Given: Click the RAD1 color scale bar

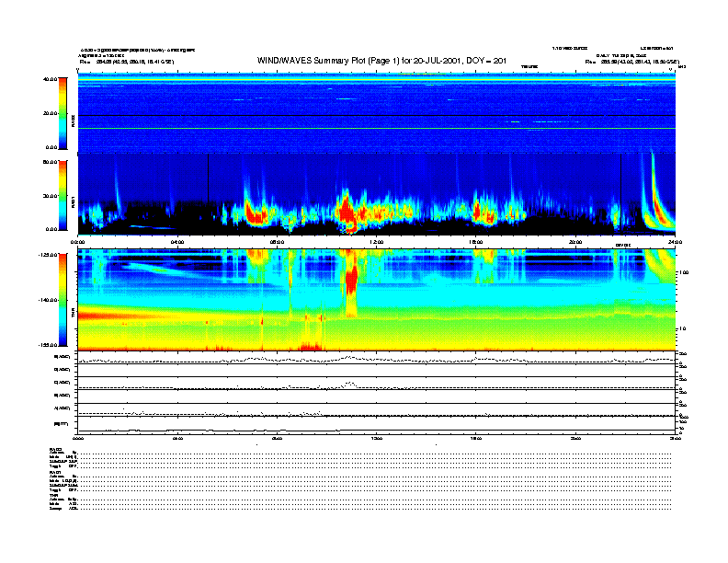Looking at the screenshot, I should (x=63, y=195).
